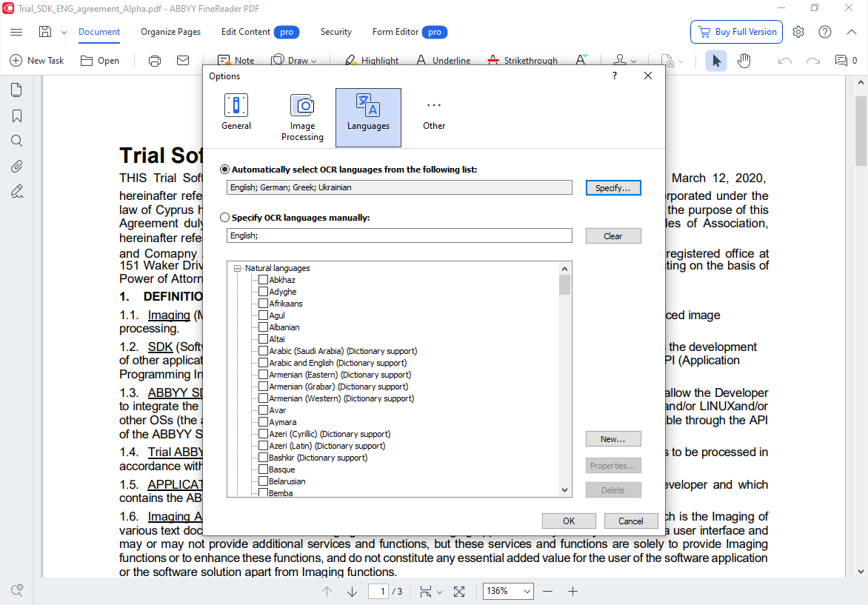This screenshot has height=605, width=868.
Task: Redo the last action
Action: (x=812, y=61)
